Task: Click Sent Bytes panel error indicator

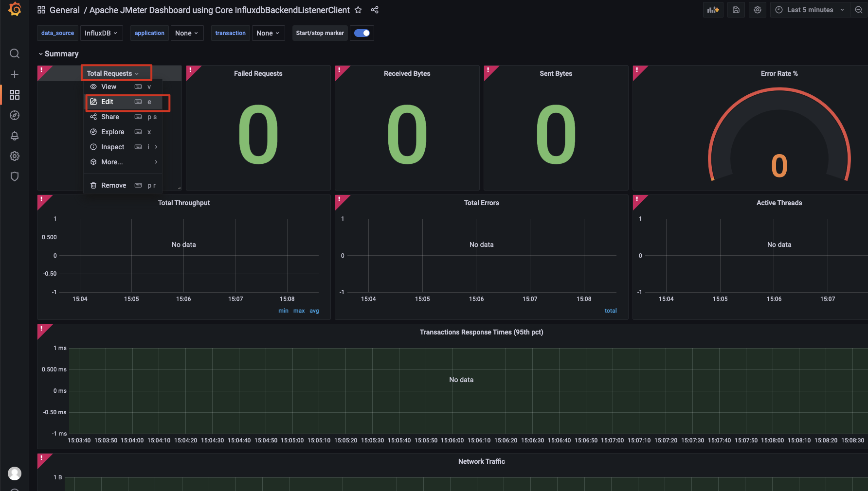Action: click(488, 70)
